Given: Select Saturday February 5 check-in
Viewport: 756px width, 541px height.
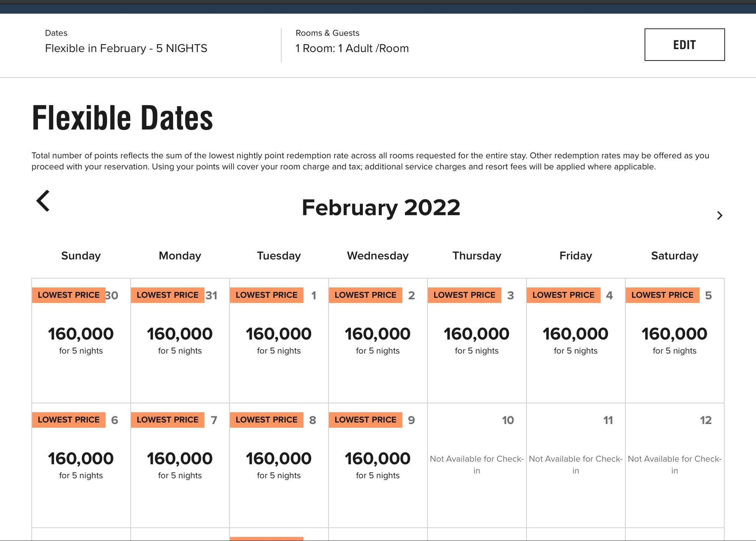Looking at the screenshot, I should pos(675,341).
